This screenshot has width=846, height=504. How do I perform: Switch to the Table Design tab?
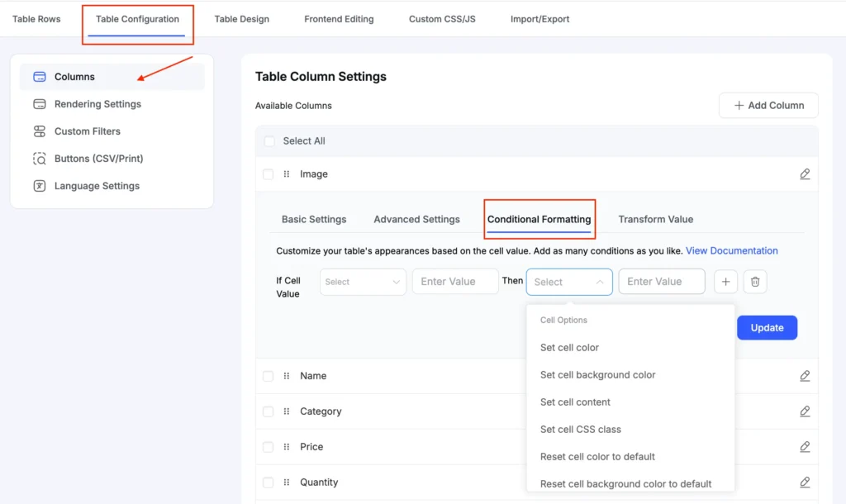tap(241, 19)
